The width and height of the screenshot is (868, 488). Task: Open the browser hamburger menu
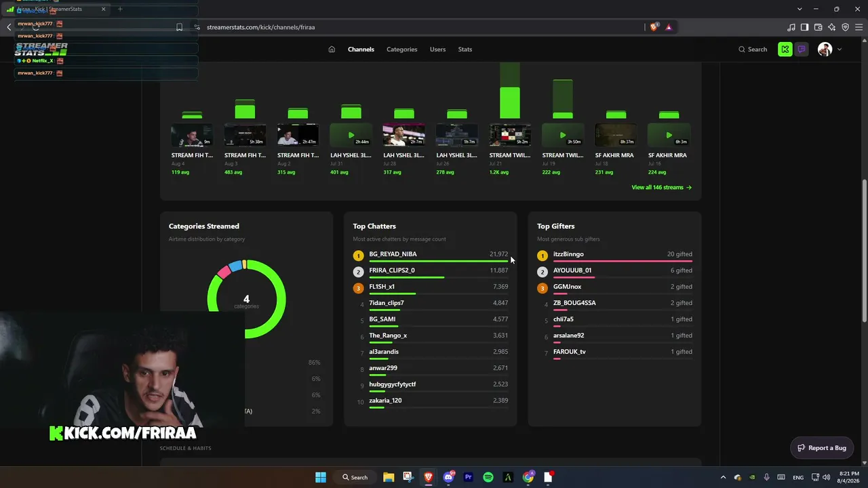[858, 27]
